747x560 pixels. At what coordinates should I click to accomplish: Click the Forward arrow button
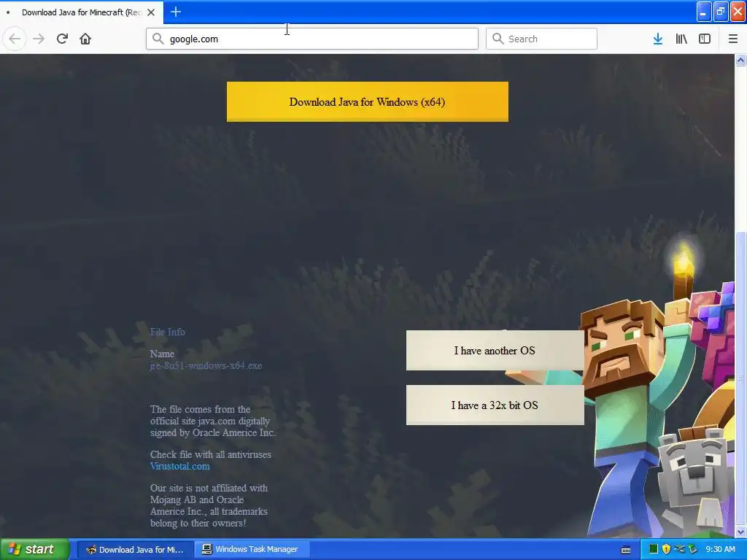[39, 39]
